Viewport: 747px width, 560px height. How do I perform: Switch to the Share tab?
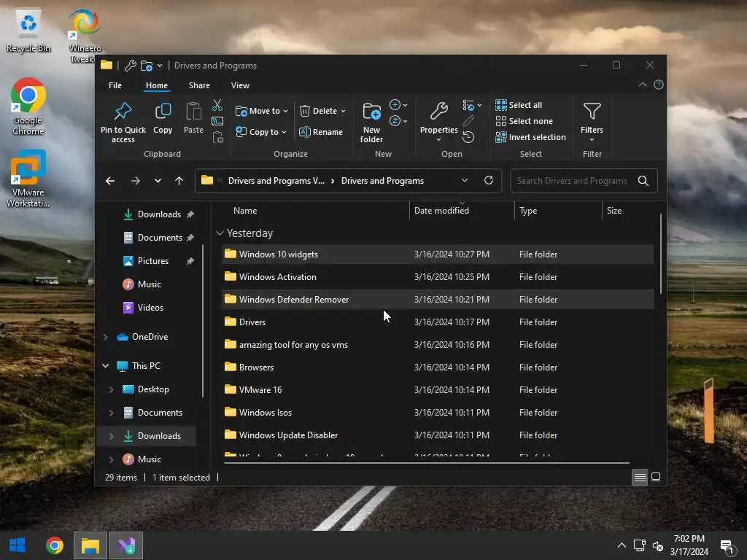click(199, 85)
